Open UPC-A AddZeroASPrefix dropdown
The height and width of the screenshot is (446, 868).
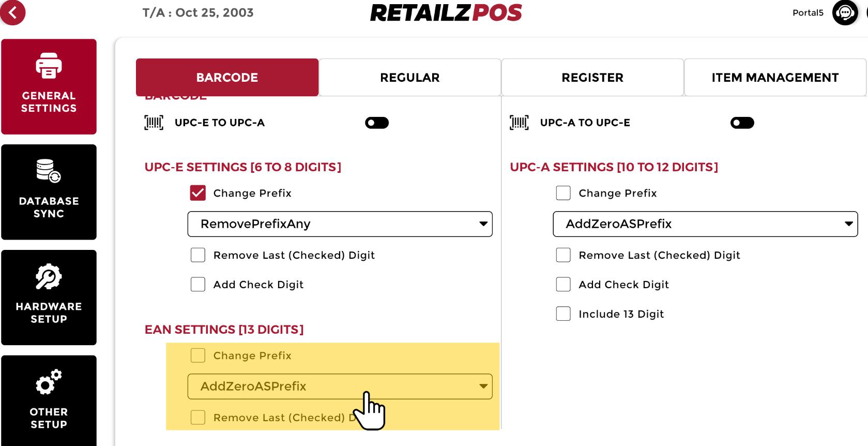point(705,224)
